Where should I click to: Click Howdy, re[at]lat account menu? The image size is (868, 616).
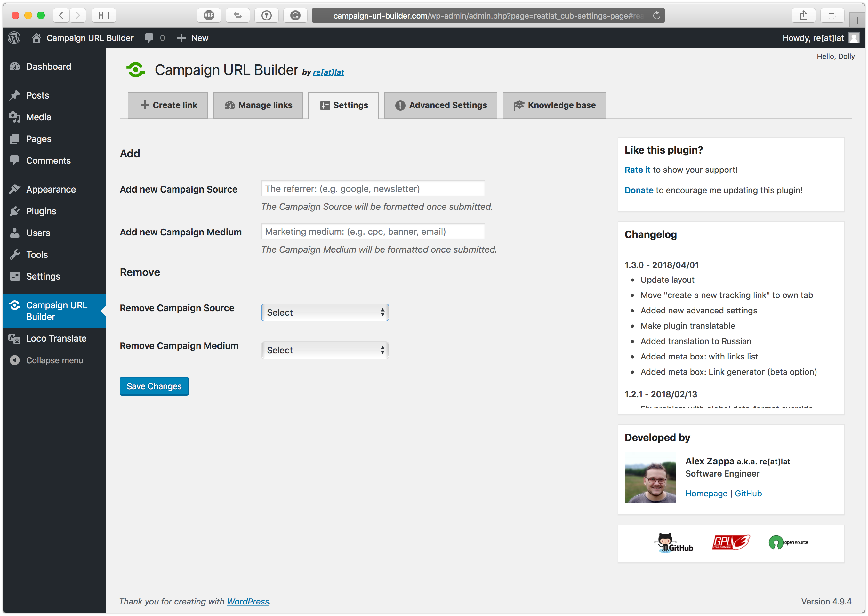821,38
